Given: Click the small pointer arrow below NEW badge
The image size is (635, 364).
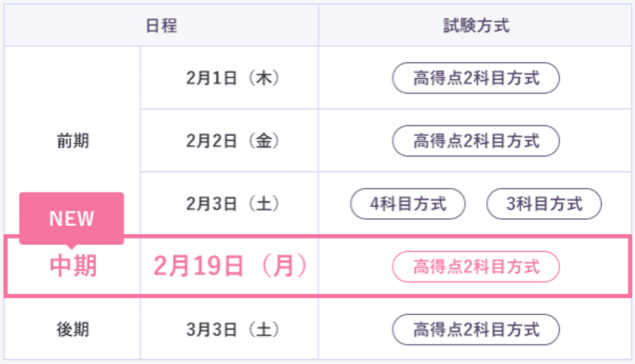Looking at the screenshot, I should (72, 246).
